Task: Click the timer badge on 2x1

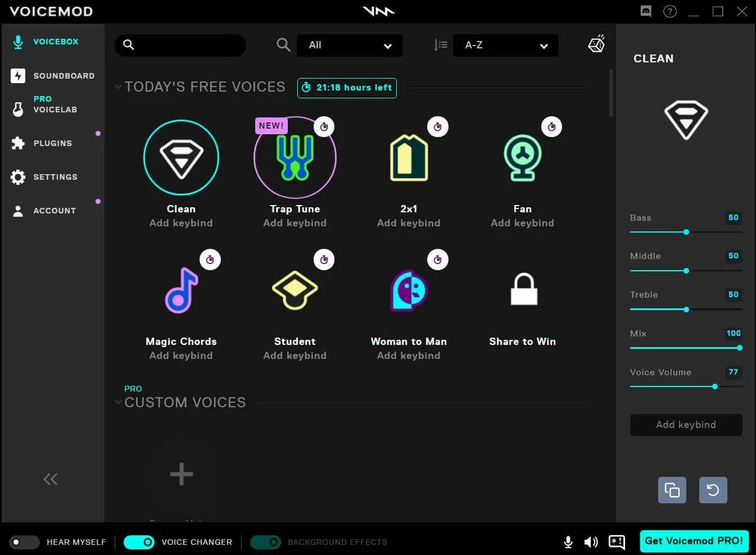Action: 438,127
